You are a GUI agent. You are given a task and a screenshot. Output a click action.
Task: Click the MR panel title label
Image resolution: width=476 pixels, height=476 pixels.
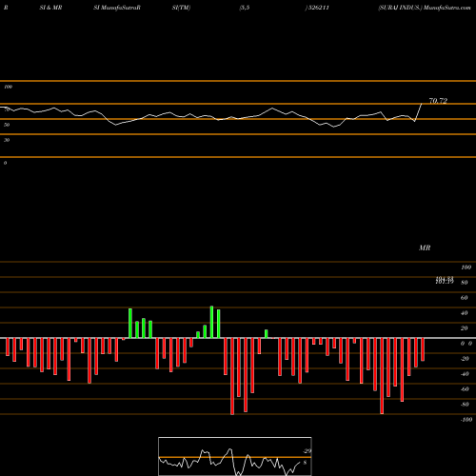point(425,248)
